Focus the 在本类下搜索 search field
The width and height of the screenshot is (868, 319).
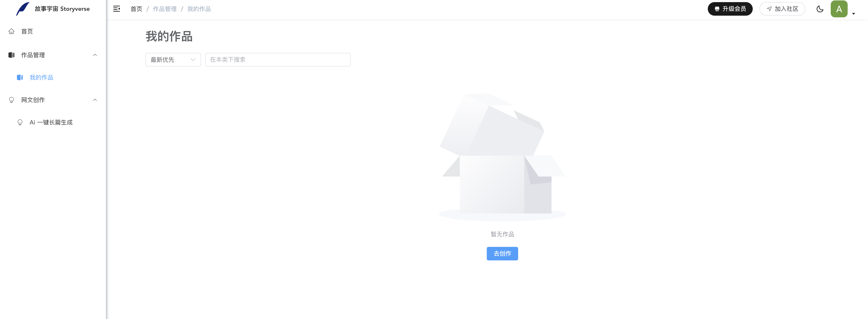tap(278, 60)
